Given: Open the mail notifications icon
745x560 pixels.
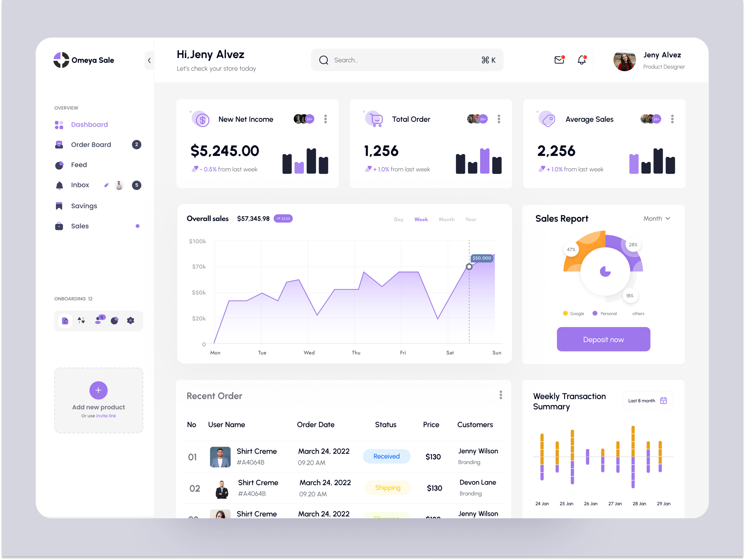Looking at the screenshot, I should [559, 60].
